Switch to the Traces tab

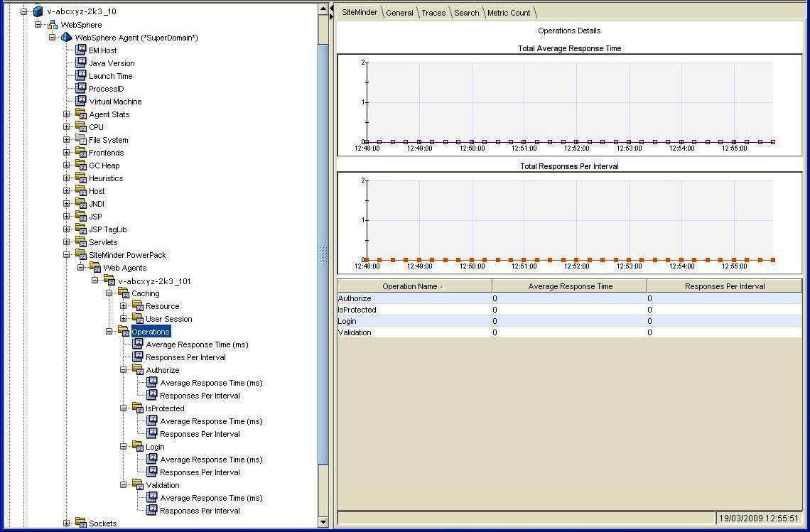(433, 13)
